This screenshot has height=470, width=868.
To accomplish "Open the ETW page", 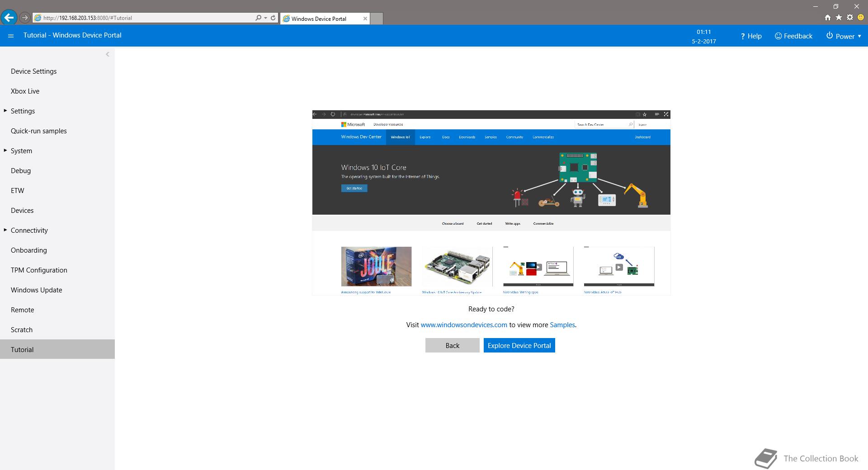I will point(18,191).
